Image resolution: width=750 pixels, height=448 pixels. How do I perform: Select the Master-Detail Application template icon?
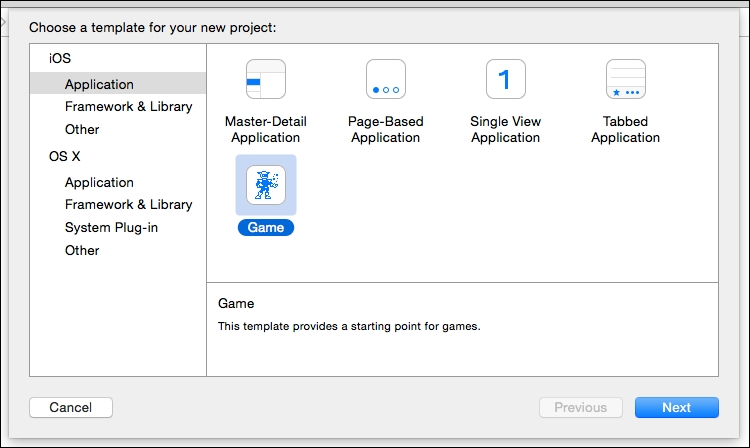[266, 79]
